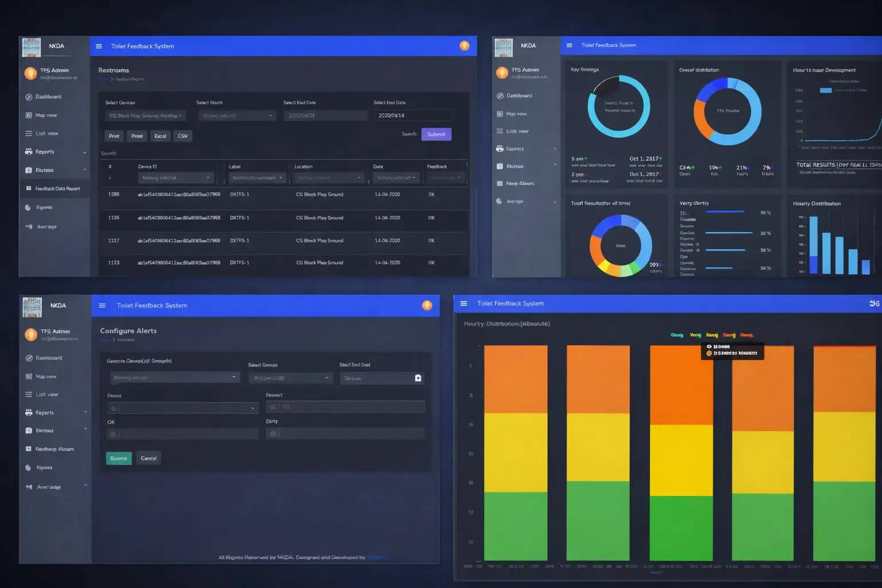Click calendar icon in Configure Alerts date field
This screenshot has width=882, height=588.
click(418, 378)
